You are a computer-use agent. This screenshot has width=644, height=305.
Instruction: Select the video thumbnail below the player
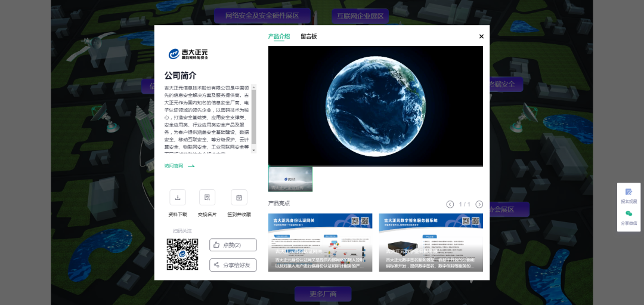(290, 179)
